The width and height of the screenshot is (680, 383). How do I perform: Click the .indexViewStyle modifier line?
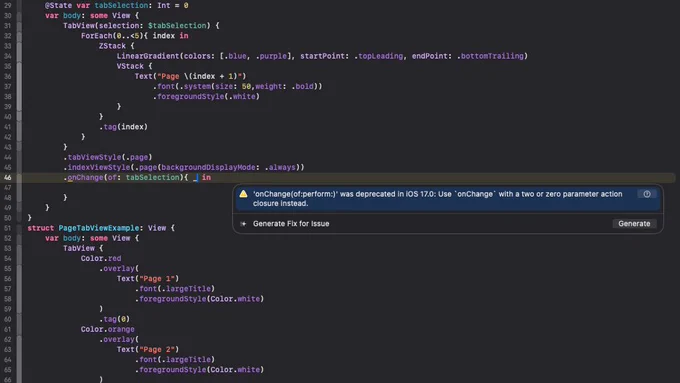[x=184, y=167]
